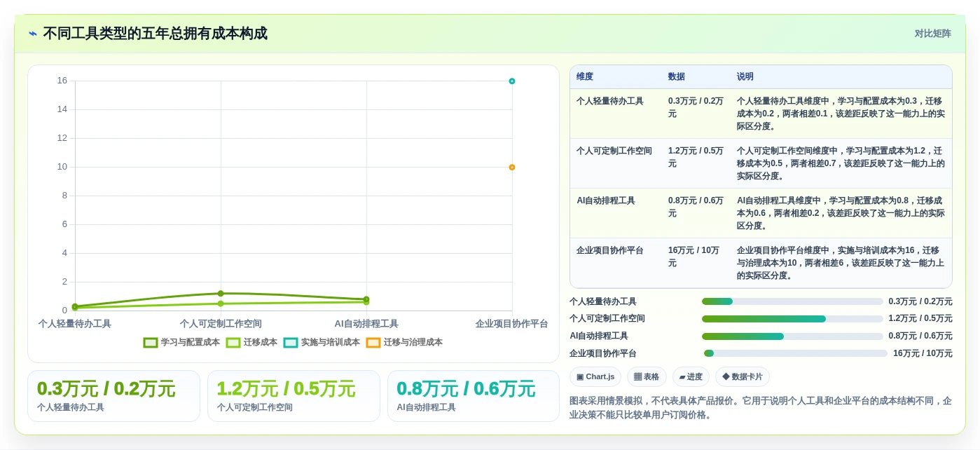Click the AI自动排程工具 progress bar
980x450 pixels.
click(x=792, y=336)
